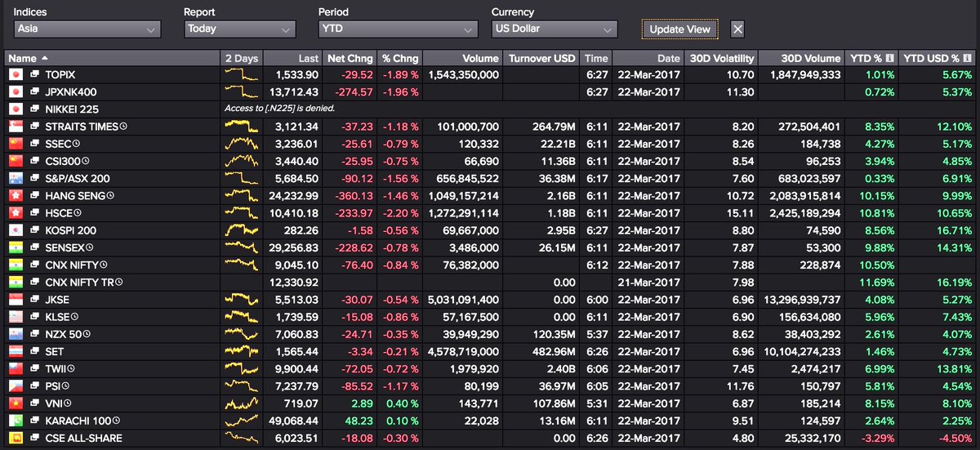This screenshot has height=450, width=980.
Task: Select the access denied message for N225
Action: point(280,109)
